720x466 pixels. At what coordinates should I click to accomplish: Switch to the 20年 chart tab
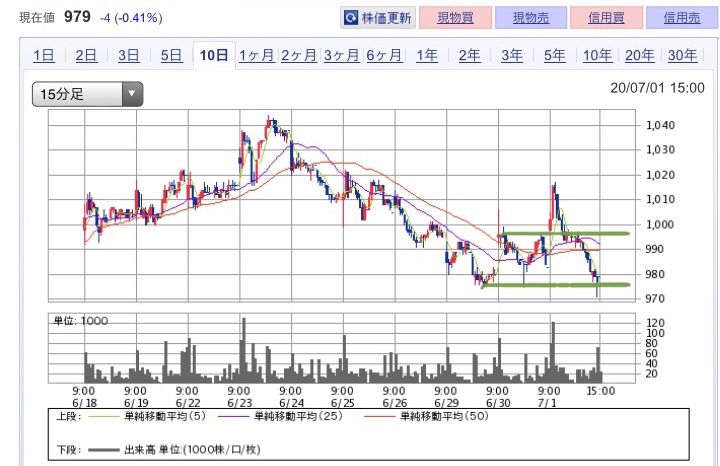click(640, 56)
